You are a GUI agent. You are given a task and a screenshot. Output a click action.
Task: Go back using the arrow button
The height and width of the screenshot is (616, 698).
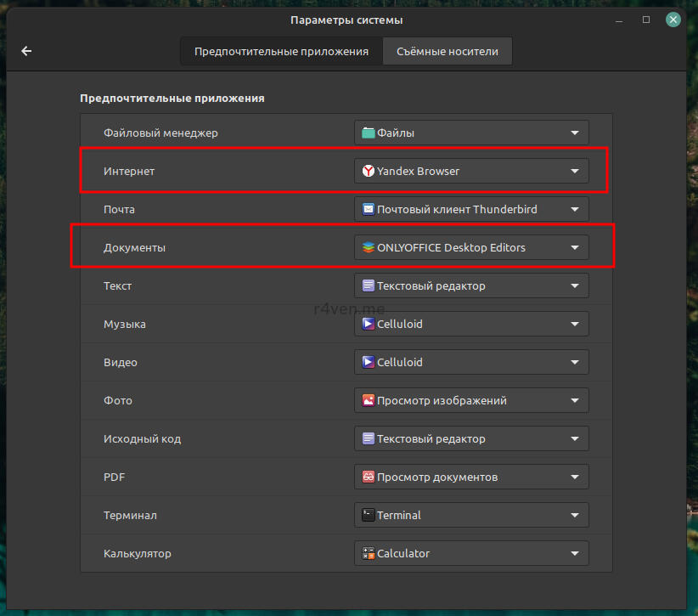(26, 51)
